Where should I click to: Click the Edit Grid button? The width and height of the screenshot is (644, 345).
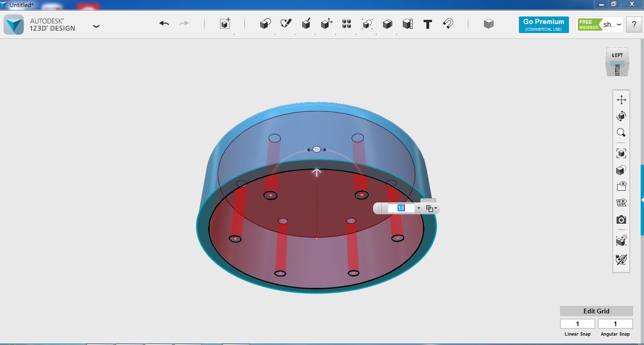tap(596, 311)
